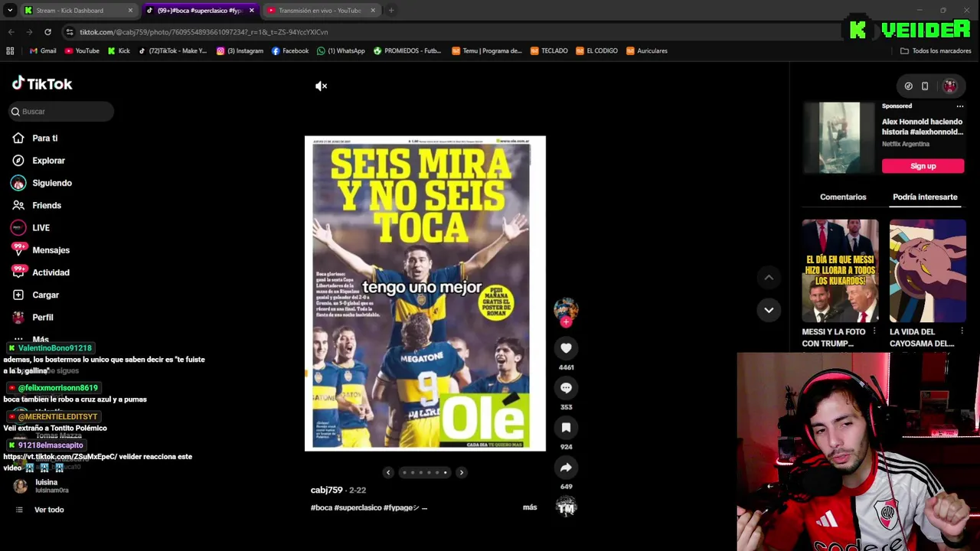Viewport: 980px width, 551px height.
Task: Open the Netflix sponsored video thumbnail
Action: 839,138
